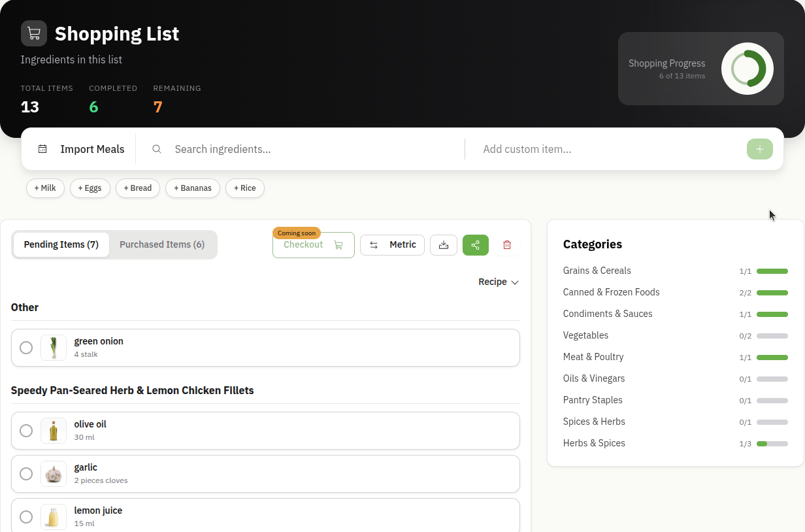The image size is (805, 532).
Task: Add Bread quick suggestion chip
Action: click(138, 188)
